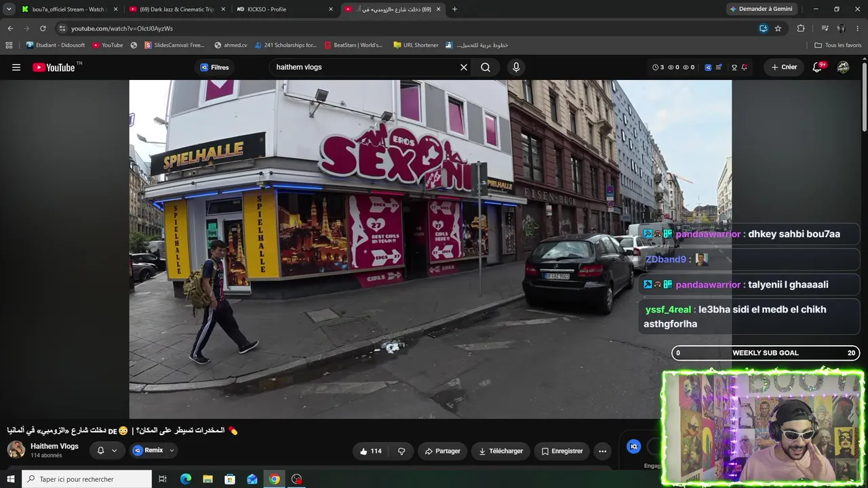Open BeatStars bookmark
Screen dimensions: 868x488
[353, 45]
